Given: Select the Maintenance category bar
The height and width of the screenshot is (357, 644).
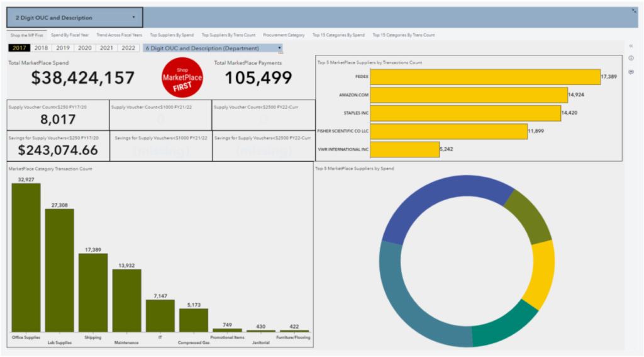Looking at the screenshot, I should 127,300.
